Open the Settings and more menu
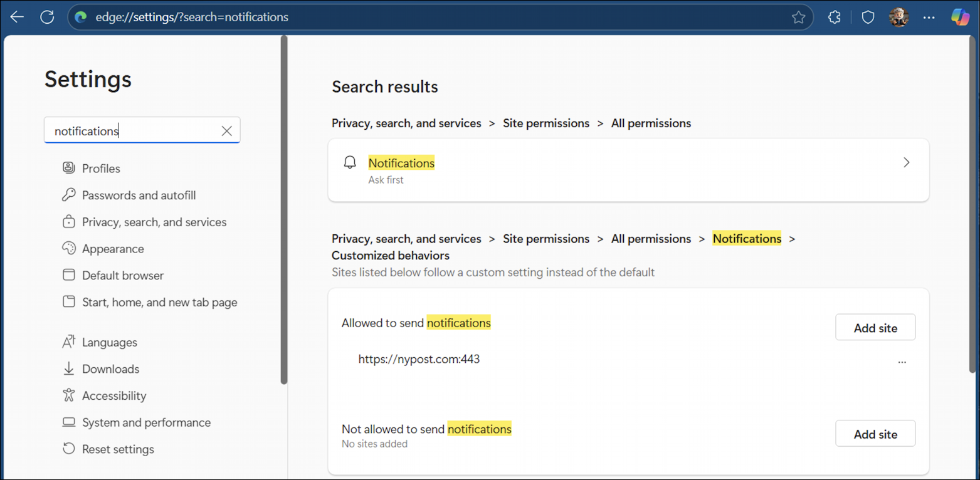980x480 pixels. point(929,18)
